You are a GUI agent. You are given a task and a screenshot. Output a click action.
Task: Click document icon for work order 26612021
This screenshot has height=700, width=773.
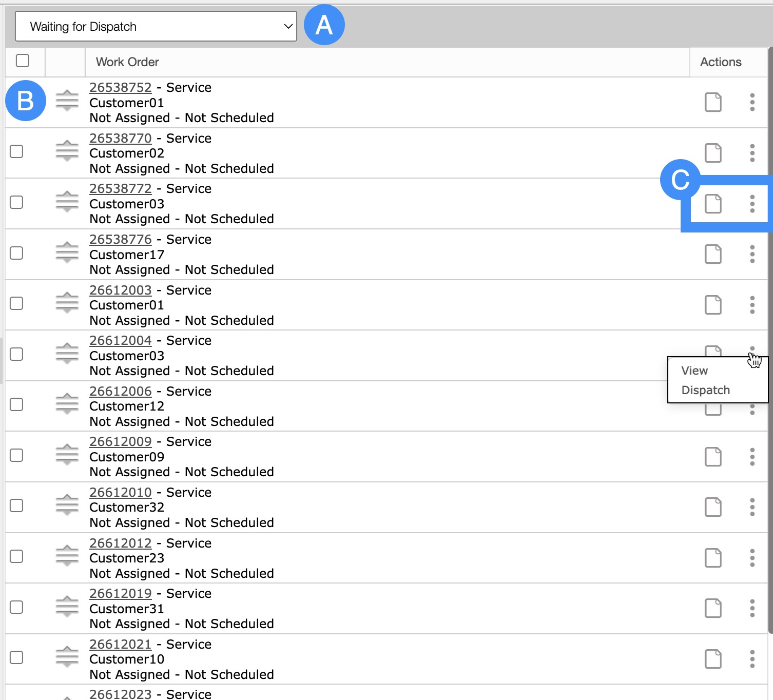tap(713, 659)
